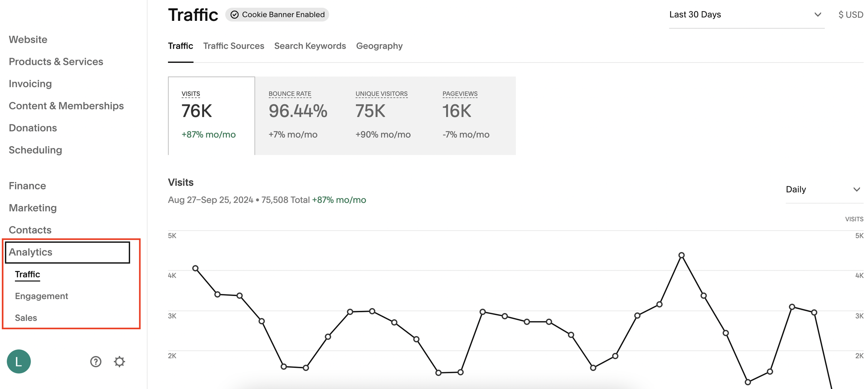Open the Contacts section
868x389 pixels.
(x=30, y=230)
